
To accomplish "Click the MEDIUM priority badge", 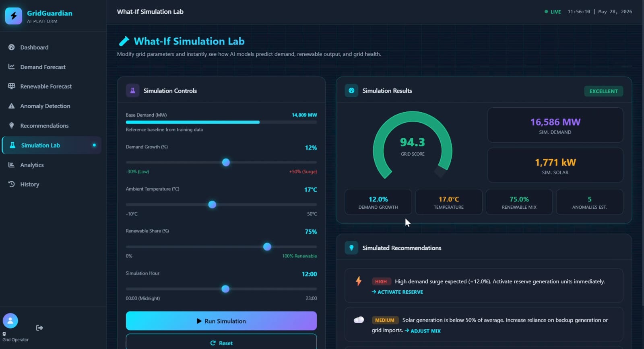I will click(x=385, y=320).
